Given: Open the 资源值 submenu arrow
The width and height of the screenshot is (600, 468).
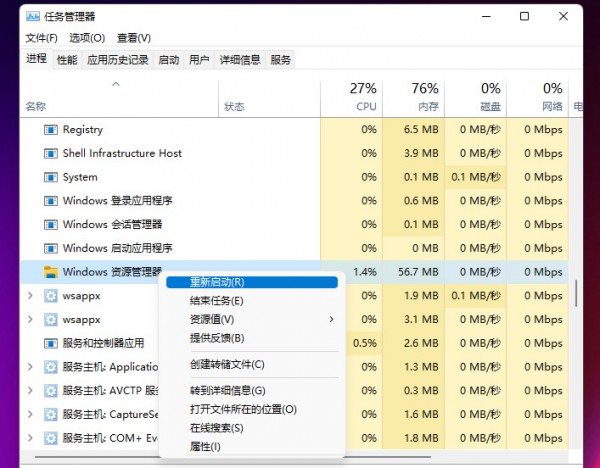Looking at the screenshot, I should tap(332, 319).
